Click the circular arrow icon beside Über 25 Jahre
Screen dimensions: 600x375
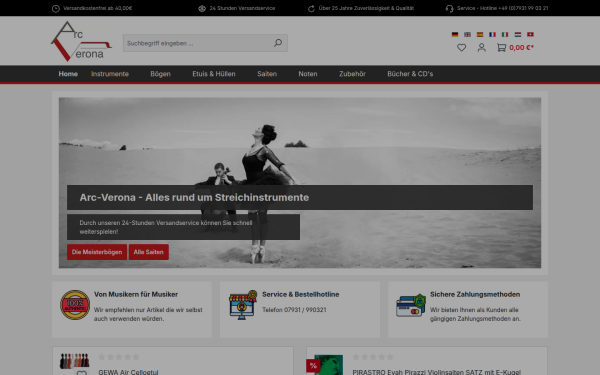[x=311, y=8]
